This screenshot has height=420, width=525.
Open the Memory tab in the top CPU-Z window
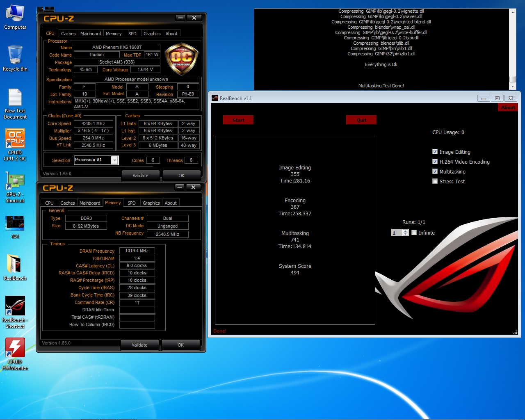click(114, 34)
